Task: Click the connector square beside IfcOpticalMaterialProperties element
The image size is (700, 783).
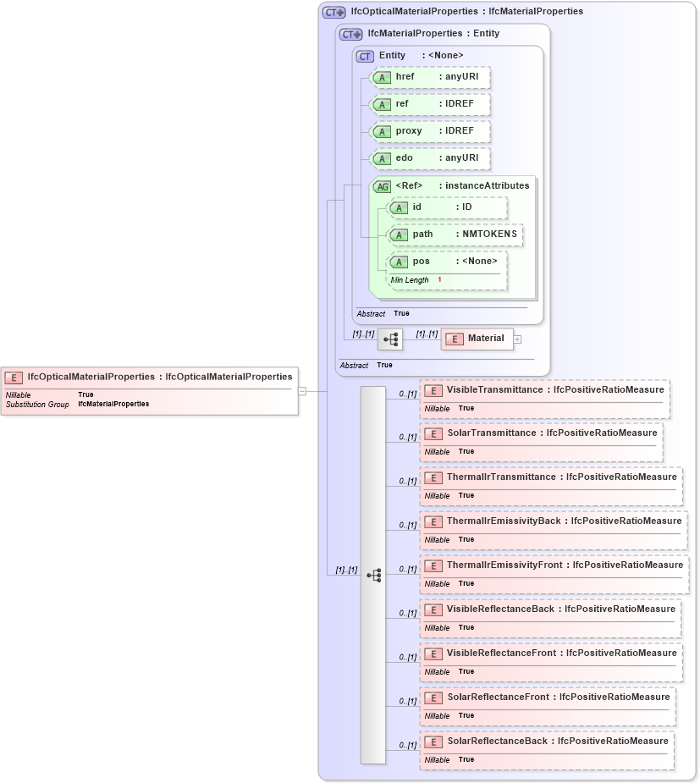Action: point(301,390)
